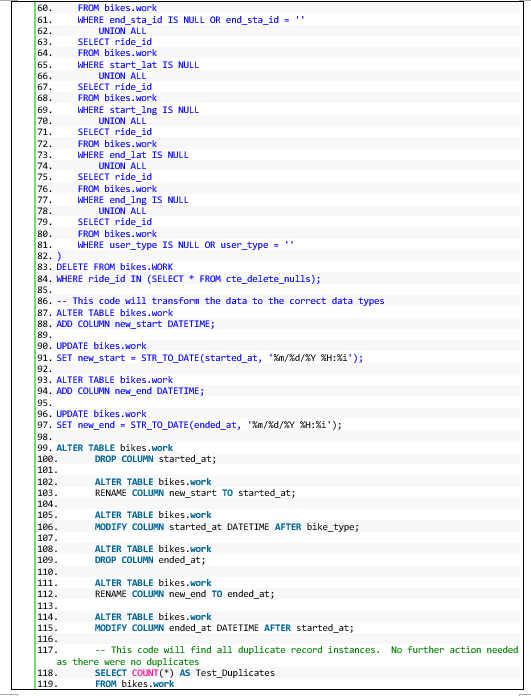The width and height of the screenshot is (531, 696).
Task: Click line 119 'FROM bikes.work'
Action: (135, 684)
